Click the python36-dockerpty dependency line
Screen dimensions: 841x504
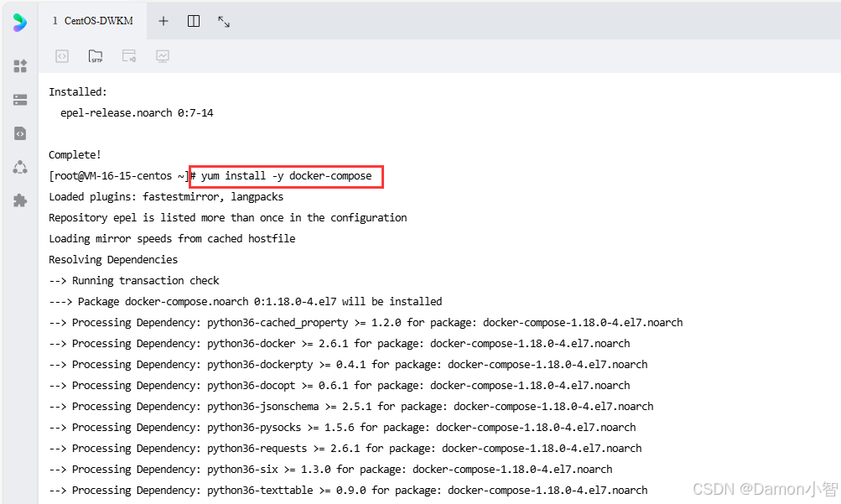click(x=348, y=364)
